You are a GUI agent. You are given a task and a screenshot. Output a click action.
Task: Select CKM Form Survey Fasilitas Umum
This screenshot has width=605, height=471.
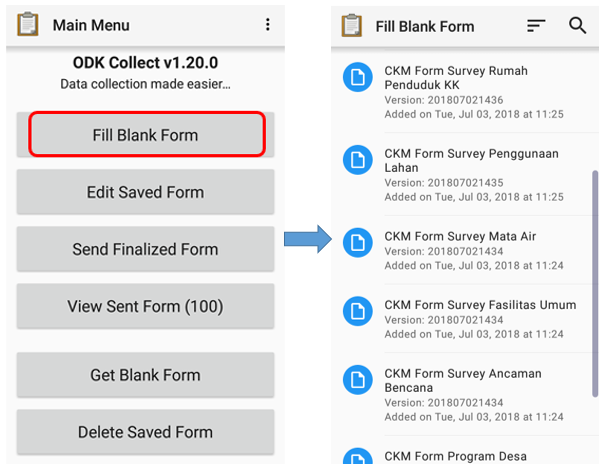(465, 319)
